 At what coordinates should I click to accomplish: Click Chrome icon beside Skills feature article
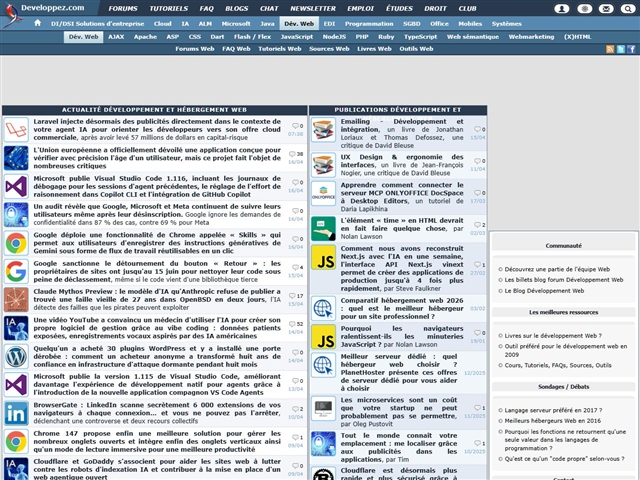[x=16, y=243]
